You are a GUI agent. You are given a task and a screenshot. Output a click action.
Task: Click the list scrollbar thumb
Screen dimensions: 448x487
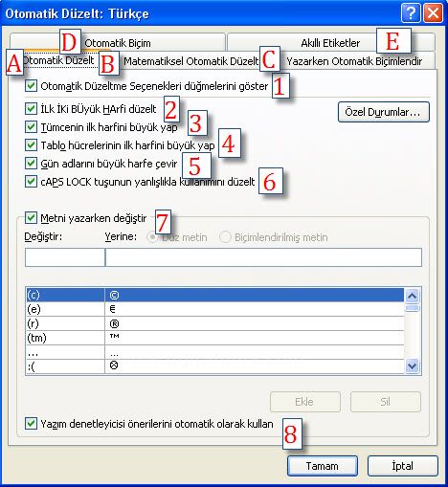tap(412, 308)
